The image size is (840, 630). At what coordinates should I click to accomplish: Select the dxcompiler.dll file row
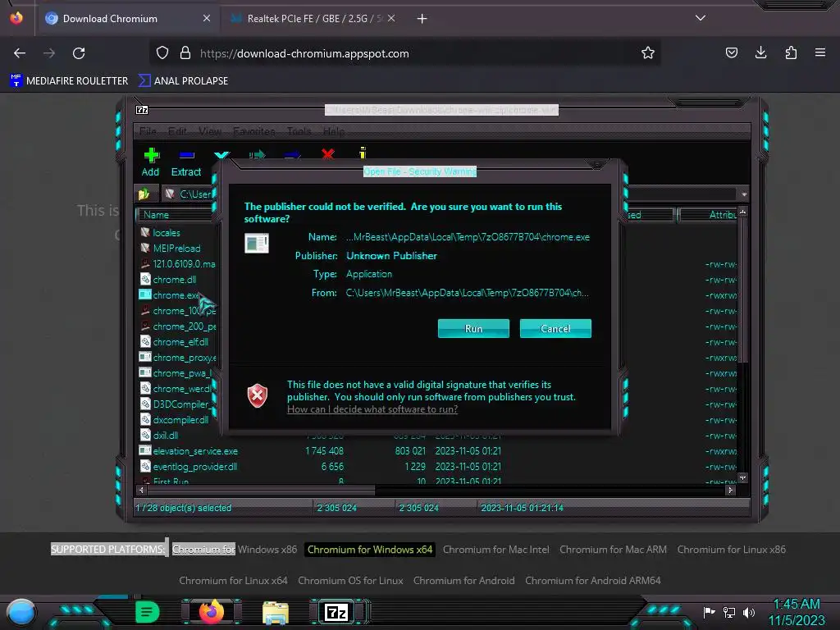(x=174, y=419)
